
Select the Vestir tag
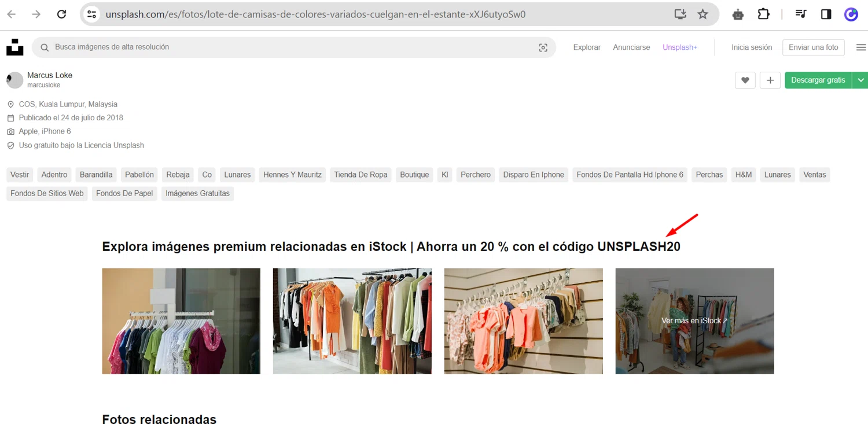click(x=20, y=175)
